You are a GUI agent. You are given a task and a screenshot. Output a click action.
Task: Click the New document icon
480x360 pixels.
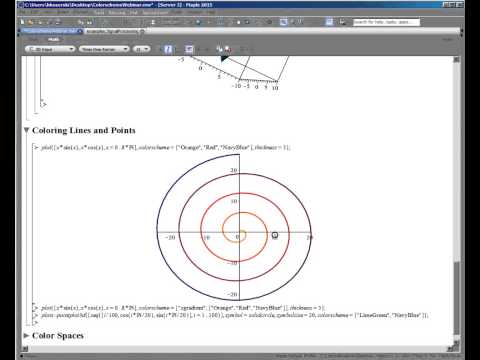(22, 22)
